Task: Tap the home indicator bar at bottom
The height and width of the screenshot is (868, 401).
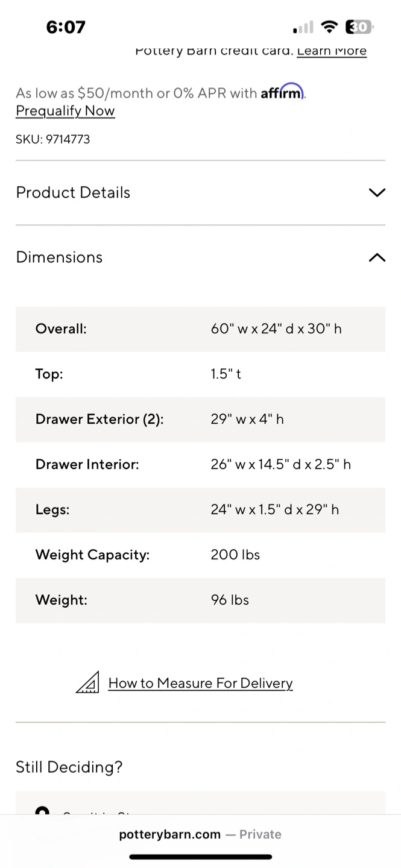Action: (x=200, y=857)
